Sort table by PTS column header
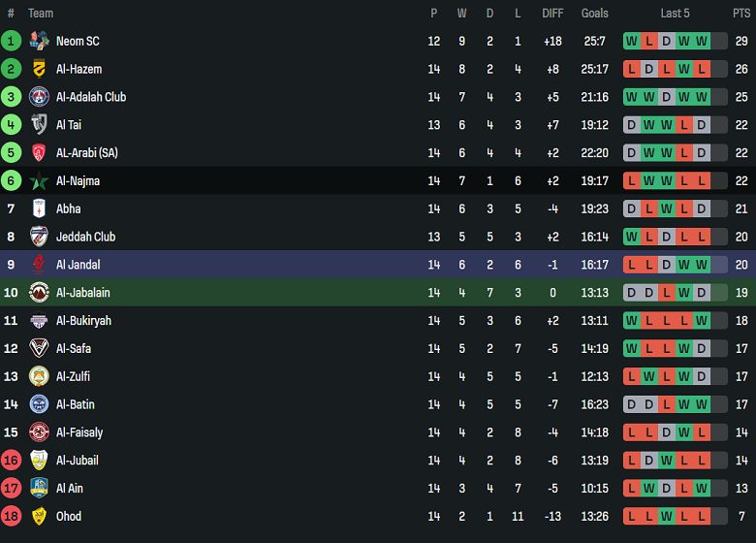The width and height of the screenshot is (756, 543). [741, 14]
